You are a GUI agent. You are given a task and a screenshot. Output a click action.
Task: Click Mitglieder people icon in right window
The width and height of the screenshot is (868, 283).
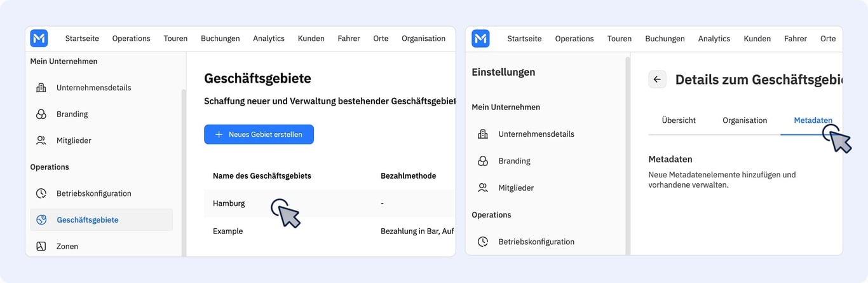pos(483,188)
